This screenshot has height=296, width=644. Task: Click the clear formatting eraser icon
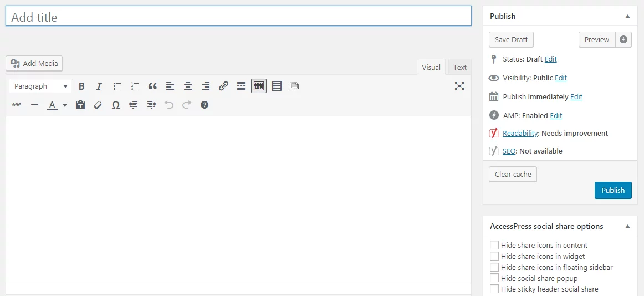point(98,105)
